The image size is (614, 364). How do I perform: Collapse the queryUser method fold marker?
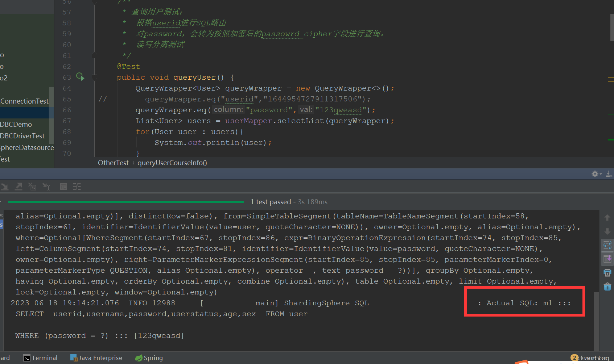94,77
